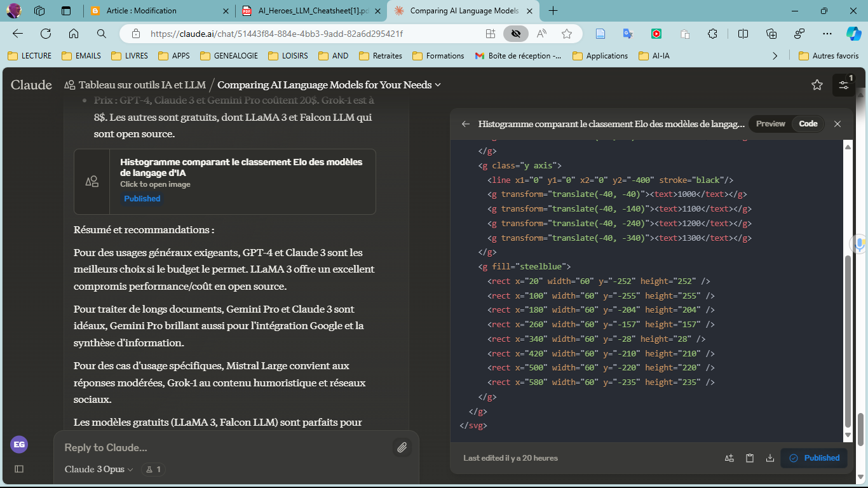Click the EG user avatar

tap(19, 444)
